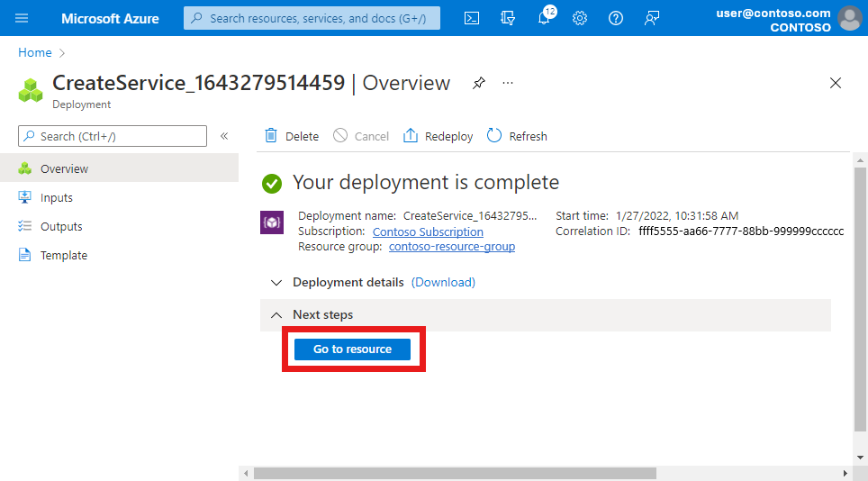Open Cloud Shell from the top bar
Image resolution: width=868 pixels, height=481 pixels.
tap(472, 18)
